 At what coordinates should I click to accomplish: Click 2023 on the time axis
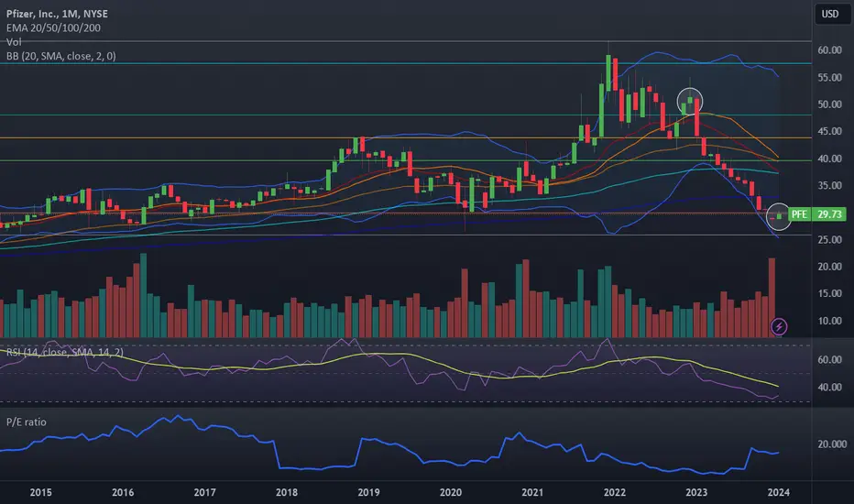696,493
